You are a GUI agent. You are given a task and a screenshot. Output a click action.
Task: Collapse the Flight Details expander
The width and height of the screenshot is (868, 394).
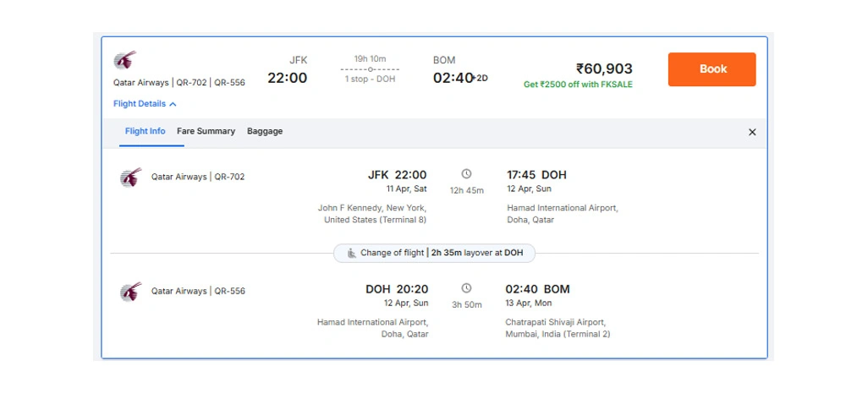[x=145, y=104]
